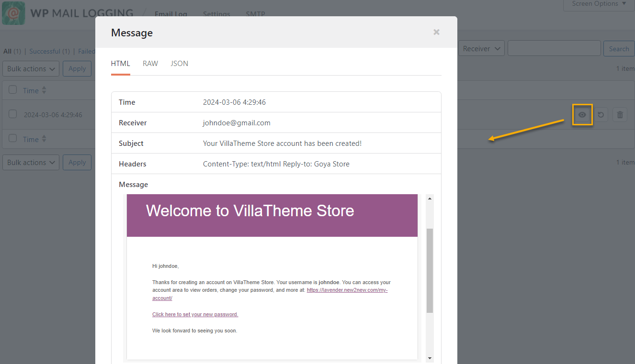
Task: Click the 2024-03-06 4:29:46 table cell
Action: click(53, 115)
